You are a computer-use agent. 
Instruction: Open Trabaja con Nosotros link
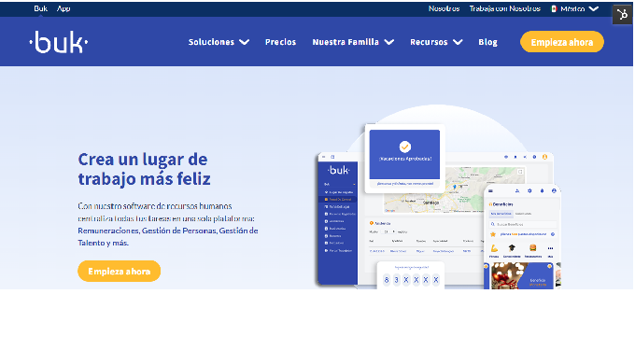504,8
